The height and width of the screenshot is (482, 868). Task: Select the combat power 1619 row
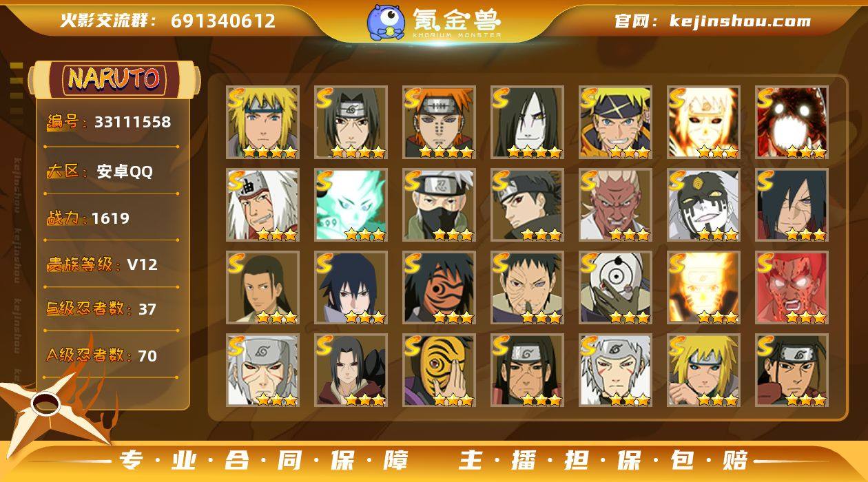click(112, 218)
